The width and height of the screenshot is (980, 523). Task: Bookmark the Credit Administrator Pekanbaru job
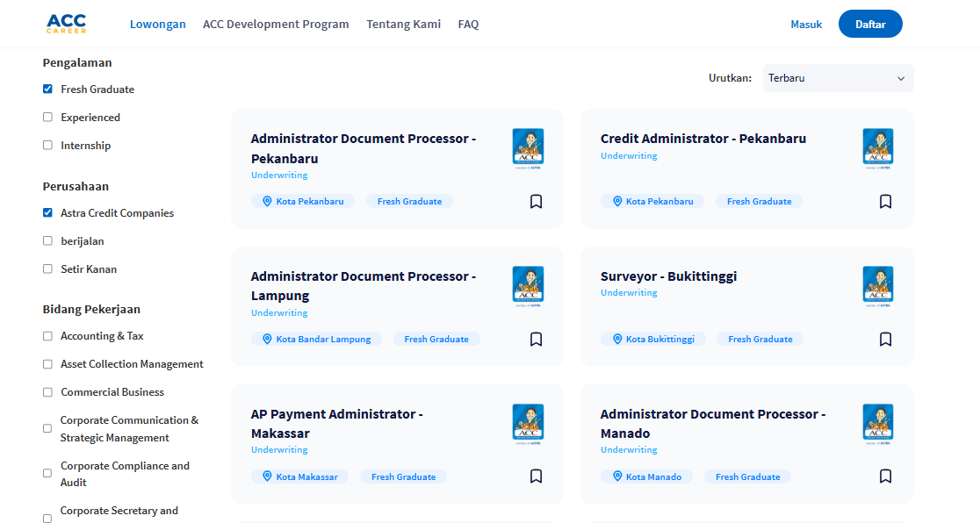click(x=885, y=202)
